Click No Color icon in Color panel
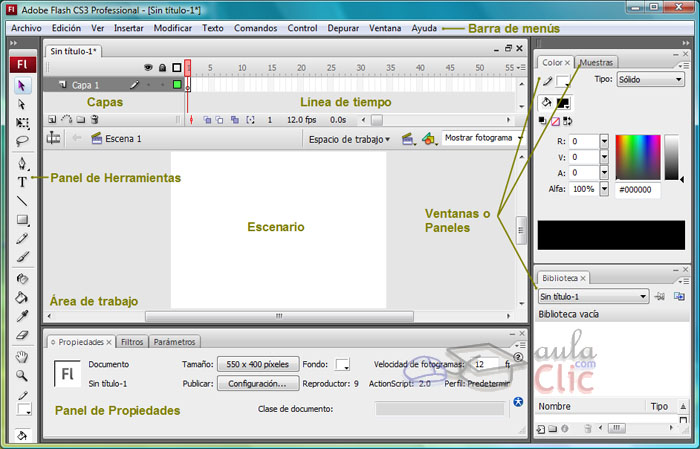This screenshot has width=700, height=449. pyautogui.click(x=555, y=121)
